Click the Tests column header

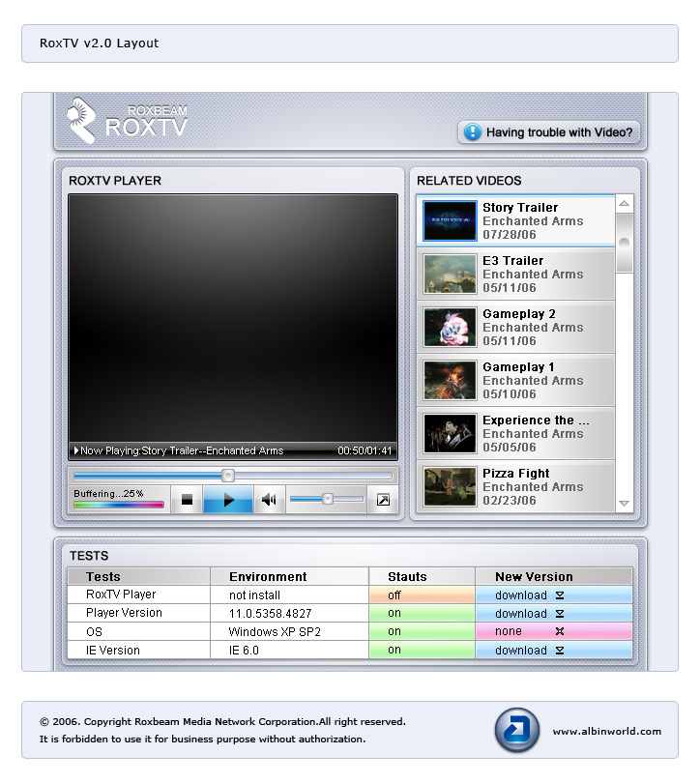(x=138, y=576)
